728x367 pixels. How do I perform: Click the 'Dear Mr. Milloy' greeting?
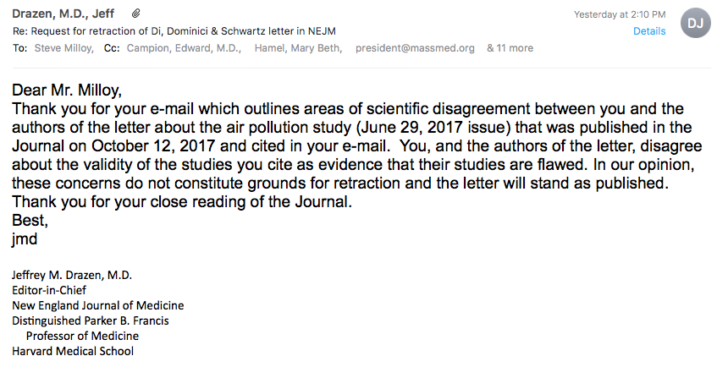click(67, 90)
